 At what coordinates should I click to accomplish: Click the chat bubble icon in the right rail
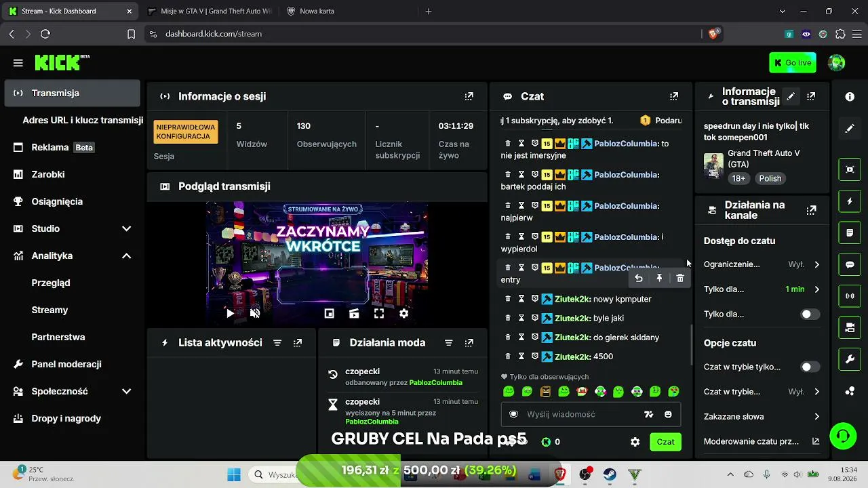click(x=850, y=264)
